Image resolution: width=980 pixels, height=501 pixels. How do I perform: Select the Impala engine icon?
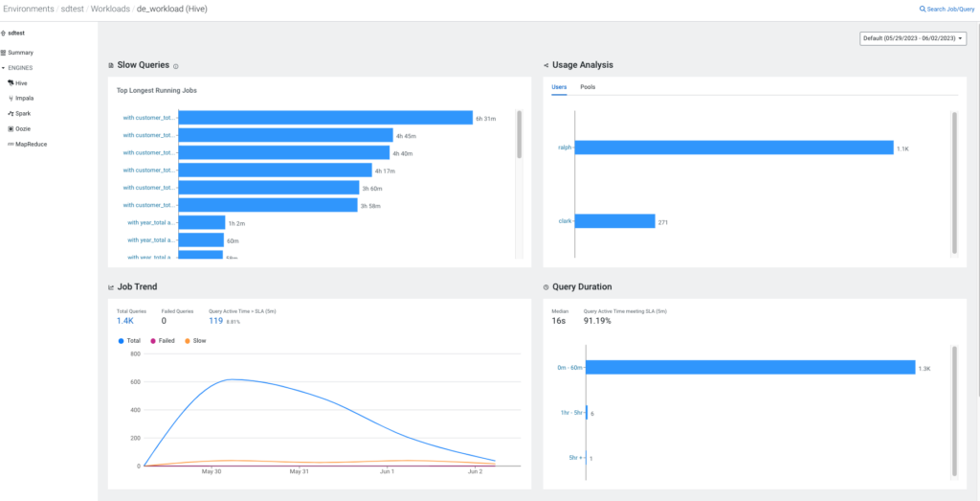tap(11, 98)
